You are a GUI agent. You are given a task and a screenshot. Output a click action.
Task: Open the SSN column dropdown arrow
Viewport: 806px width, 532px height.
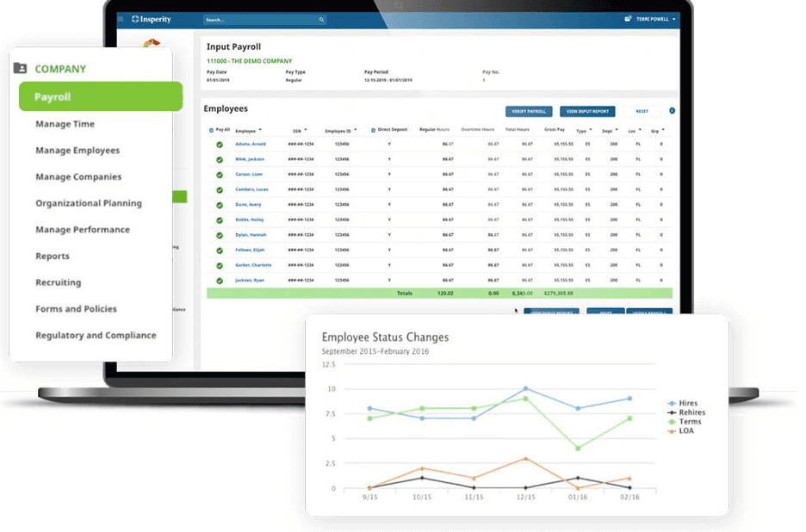[x=307, y=130]
